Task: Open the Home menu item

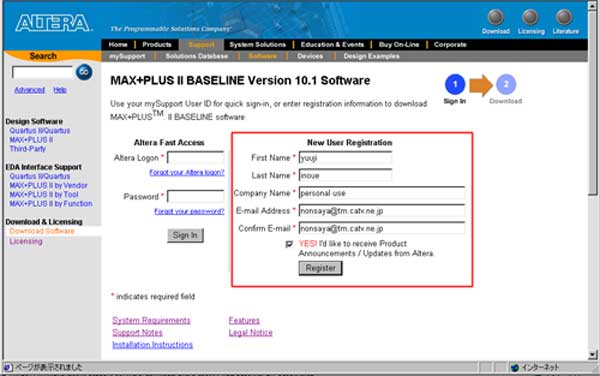Action: click(118, 45)
